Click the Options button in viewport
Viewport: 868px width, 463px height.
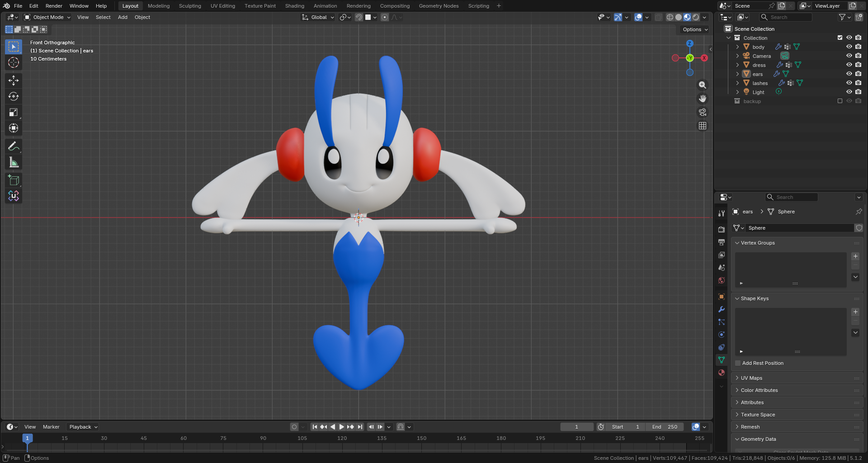click(695, 29)
